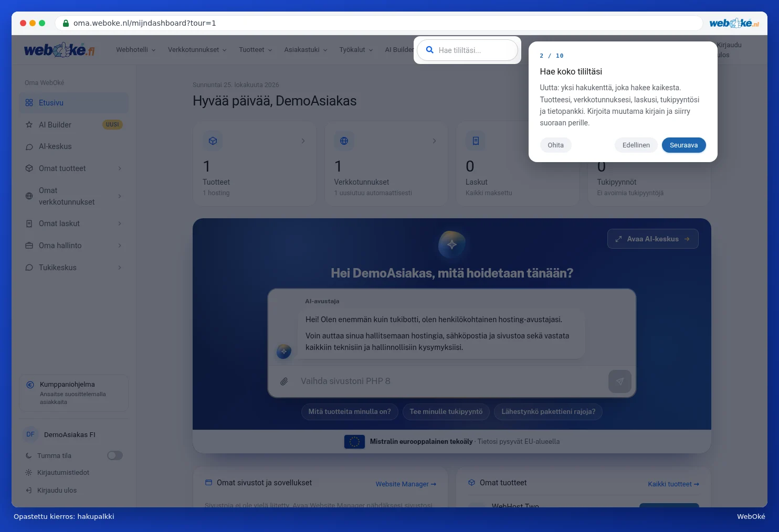
Task: Click the globe icon on Verkkotunnukset card
Action: (x=344, y=141)
